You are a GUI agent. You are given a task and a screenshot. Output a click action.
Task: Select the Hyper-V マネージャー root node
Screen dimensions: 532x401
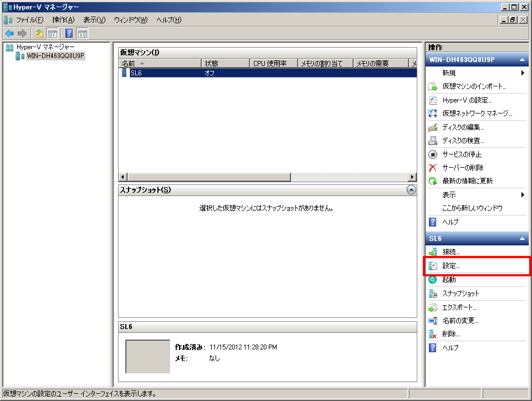click(x=45, y=47)
